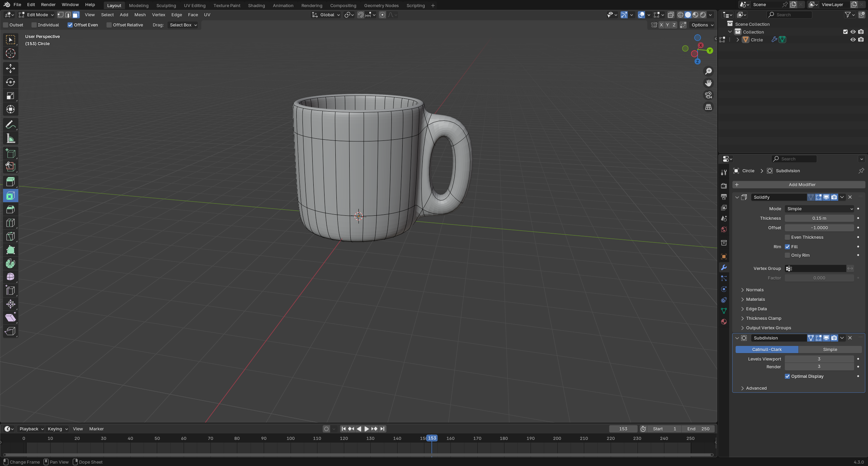Open the Face menu
This screenshot has height=466, width=868.
point(193,15)
